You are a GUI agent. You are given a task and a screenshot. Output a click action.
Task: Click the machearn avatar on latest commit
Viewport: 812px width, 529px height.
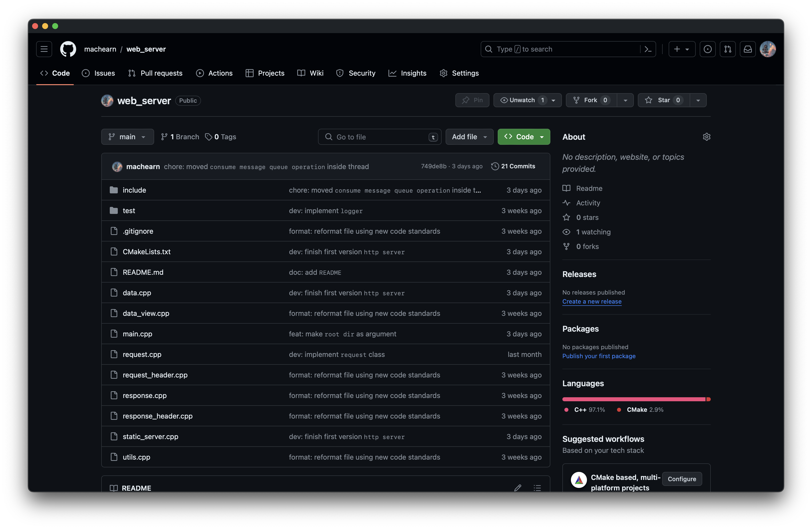click(x=117, y=167)
